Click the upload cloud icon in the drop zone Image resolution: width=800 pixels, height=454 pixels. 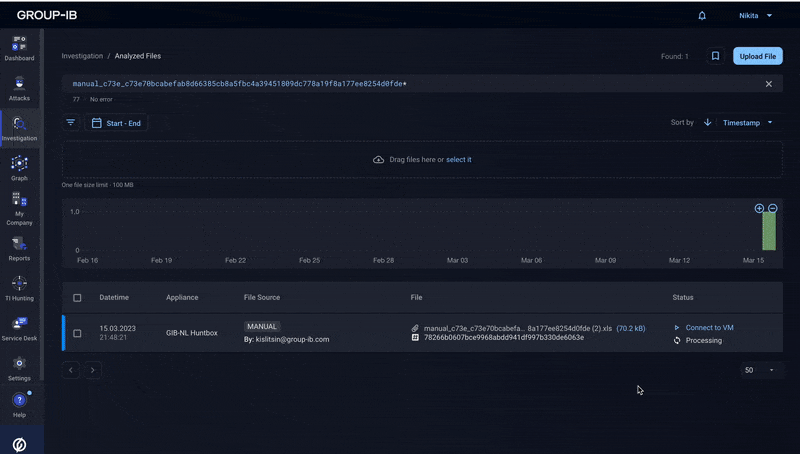[x=379, y=160]
